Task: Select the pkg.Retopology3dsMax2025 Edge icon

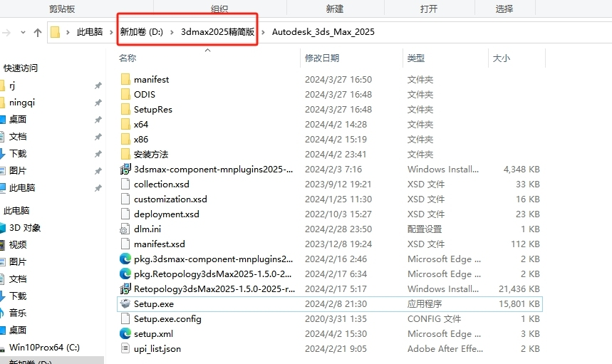Action: click(x=125, y=274)
